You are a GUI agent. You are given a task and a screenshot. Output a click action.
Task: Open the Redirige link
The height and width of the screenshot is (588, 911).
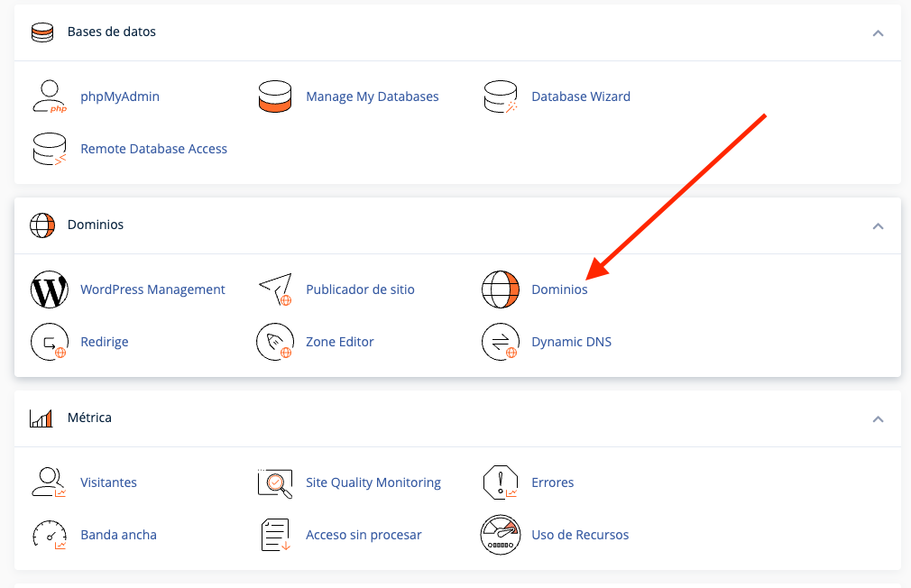[x=105, y=342]
